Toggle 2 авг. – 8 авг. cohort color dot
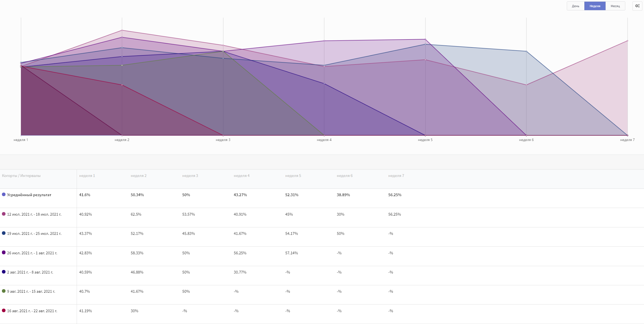The width and height of the screenshot is (644, 324). (x=4, y=272)
